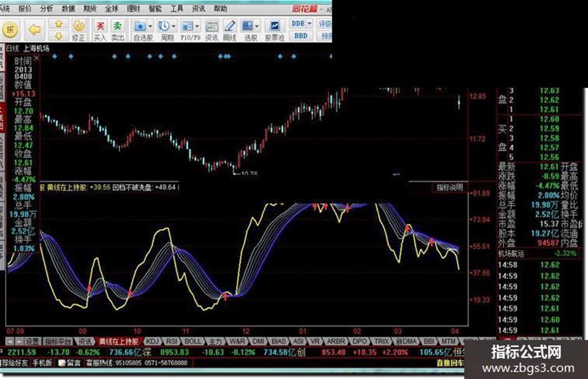Click the Shenzhen index value 8953.83

click(x=174, y=352)
